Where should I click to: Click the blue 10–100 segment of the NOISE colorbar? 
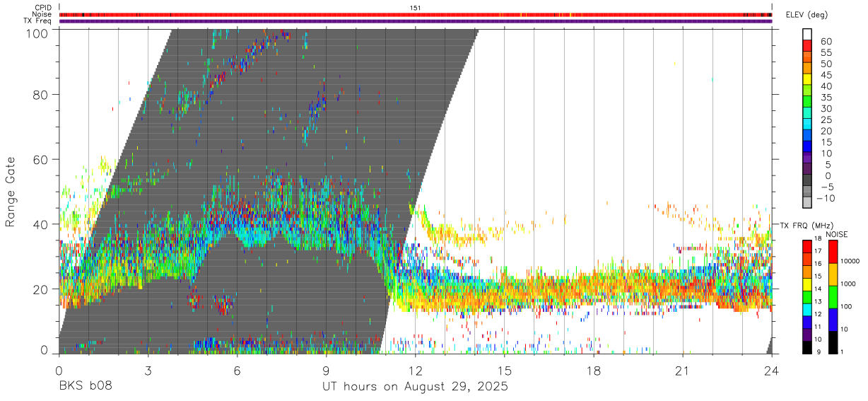point(833,320)
